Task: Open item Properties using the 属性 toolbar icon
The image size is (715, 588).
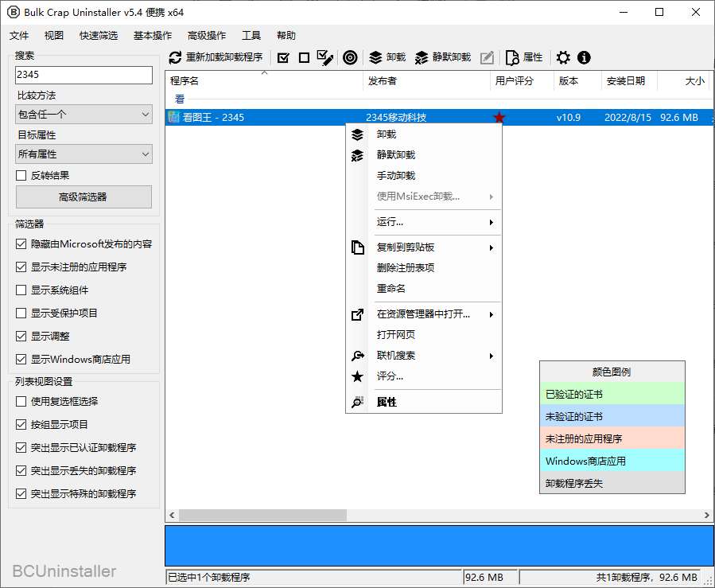Action: click(521, 57)
